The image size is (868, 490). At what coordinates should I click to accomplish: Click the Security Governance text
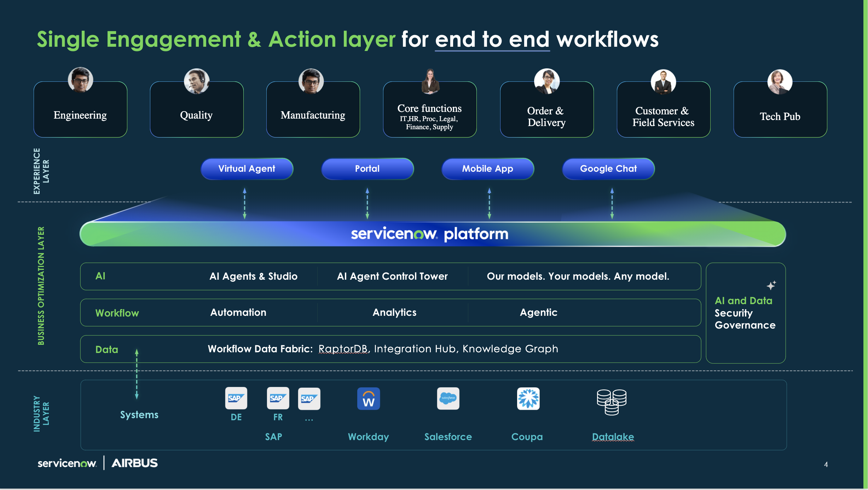coord(745,319)
